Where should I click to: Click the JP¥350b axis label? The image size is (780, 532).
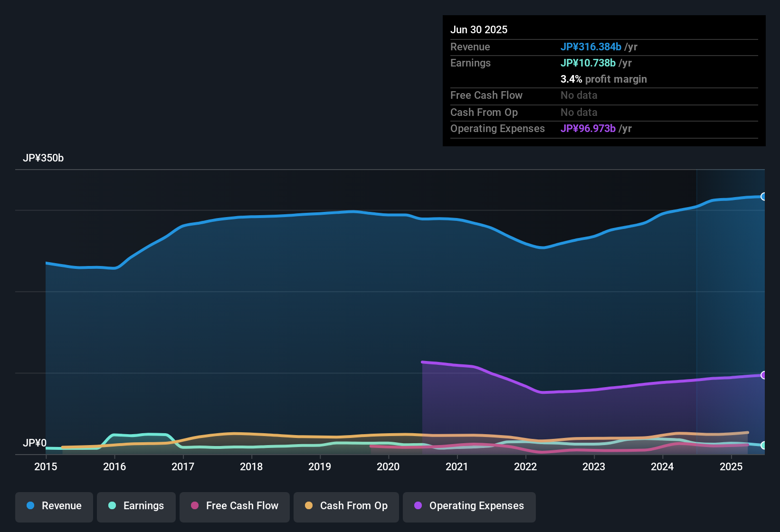(x=44, y=158)
